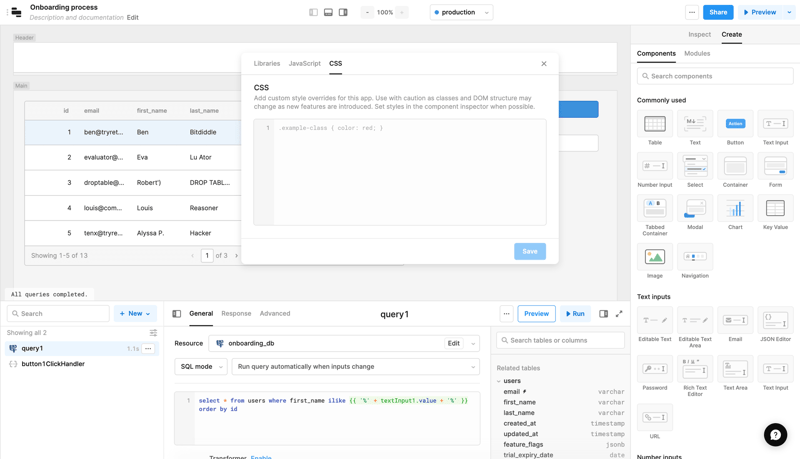This screenshot has width=800, height=459.
Task: Open the query list filter settings icon
Action: 153,333
